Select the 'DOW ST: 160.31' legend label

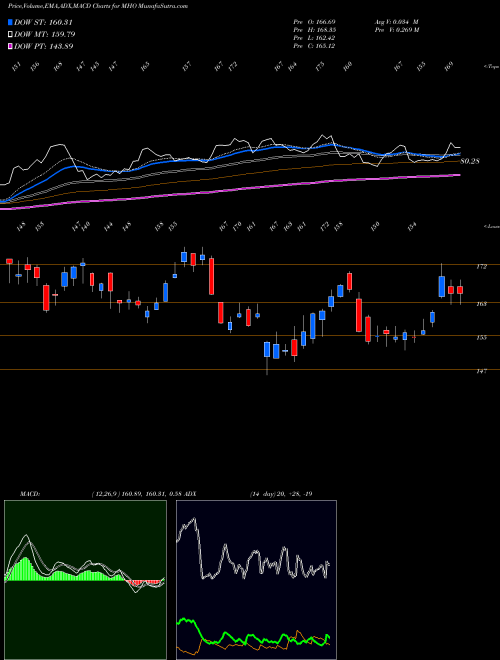click(44, 22)
